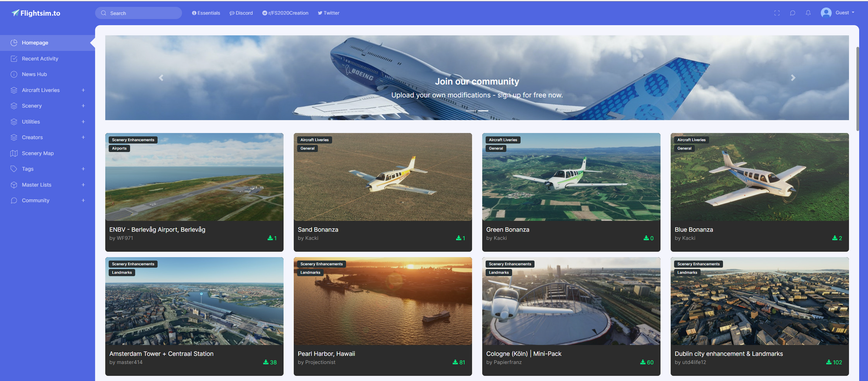The height and width of the screenshot is (381, 868).
Task: Open the notifications bell icon
Action: (x=808, y=13)
